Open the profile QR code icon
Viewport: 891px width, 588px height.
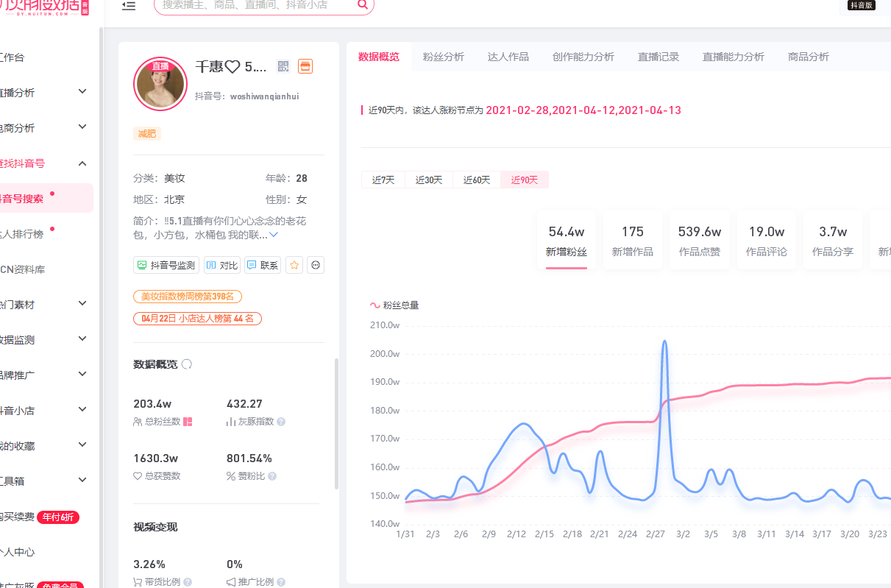(283, 66)
